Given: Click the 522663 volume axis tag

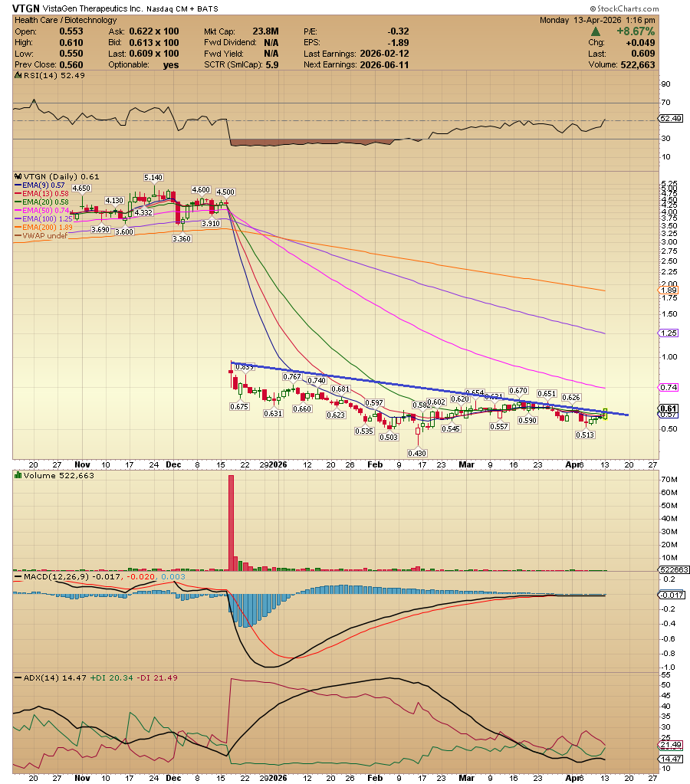Looking at the screenshot, I should click(674, 570).
